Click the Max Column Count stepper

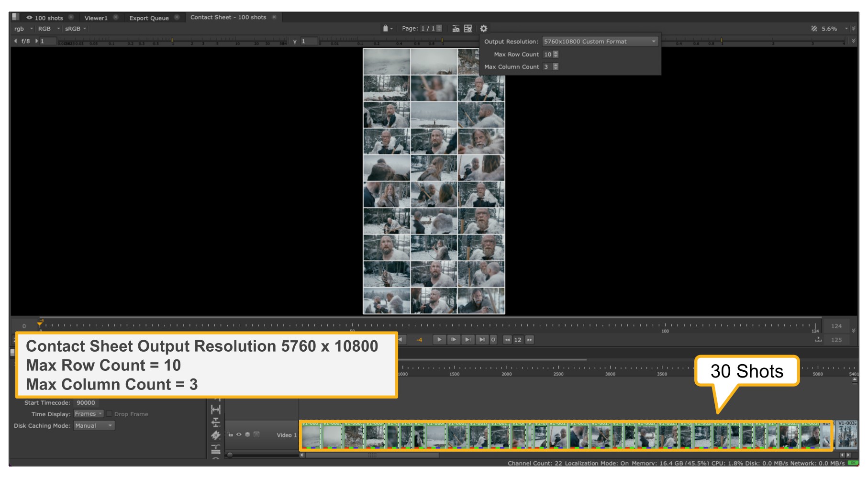tap(556, 67)
